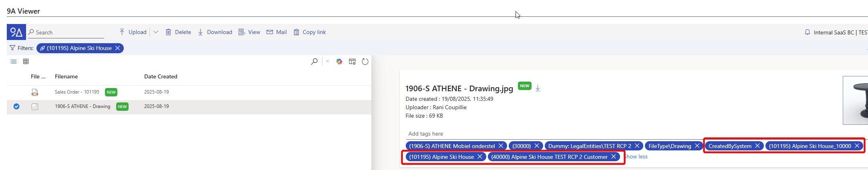Screen dimensions: 868x170
Task: Click Show less to collapse tags
Action: 636,157
